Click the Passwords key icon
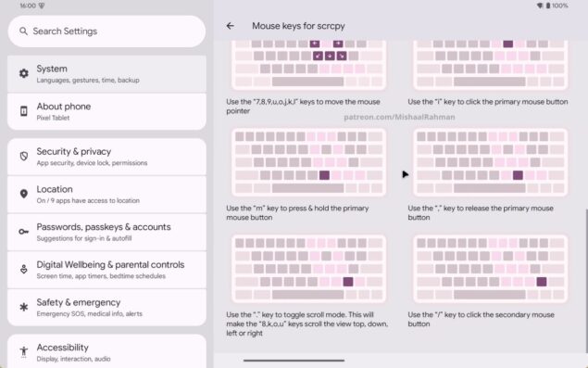 pyautogui.click(x=24, y=232)
